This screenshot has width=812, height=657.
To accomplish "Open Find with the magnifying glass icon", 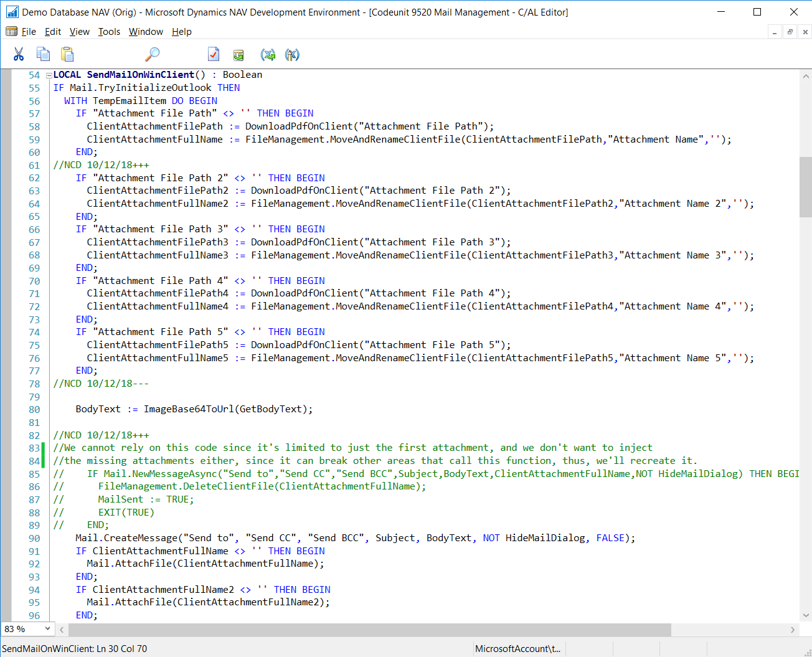I will click(152, 55).
